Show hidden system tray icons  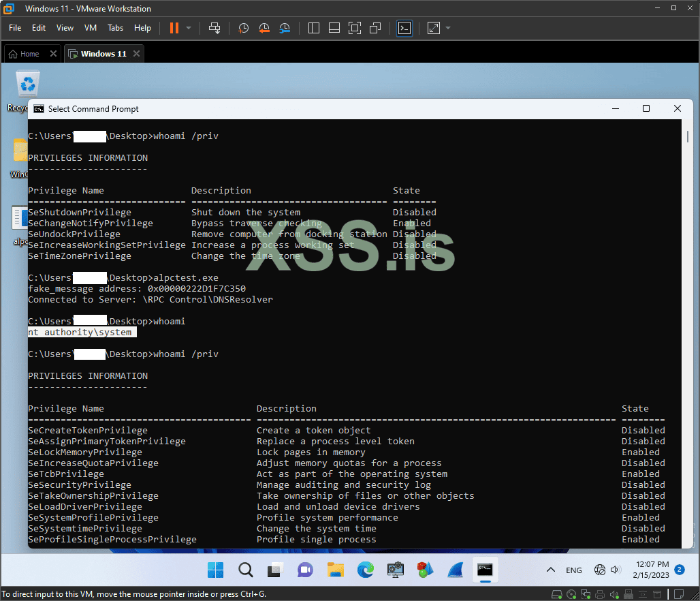(x=551, y=570)
